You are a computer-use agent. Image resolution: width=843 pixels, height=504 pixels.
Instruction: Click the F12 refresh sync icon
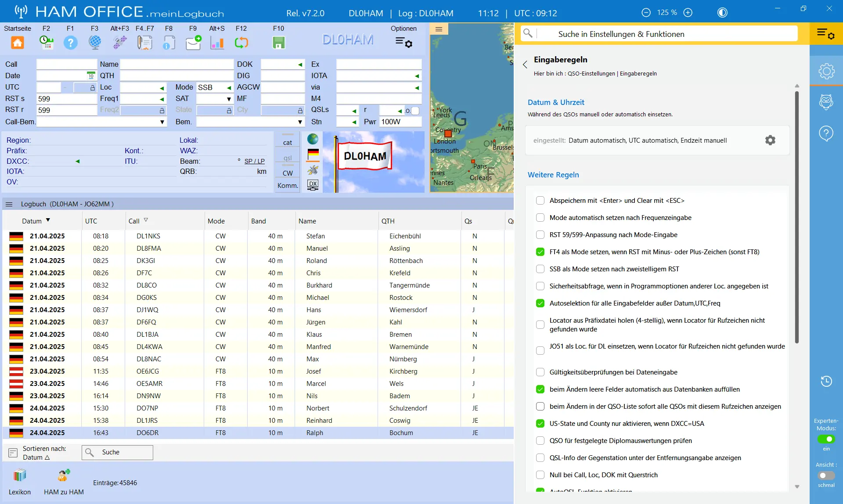tap(241, 43)
